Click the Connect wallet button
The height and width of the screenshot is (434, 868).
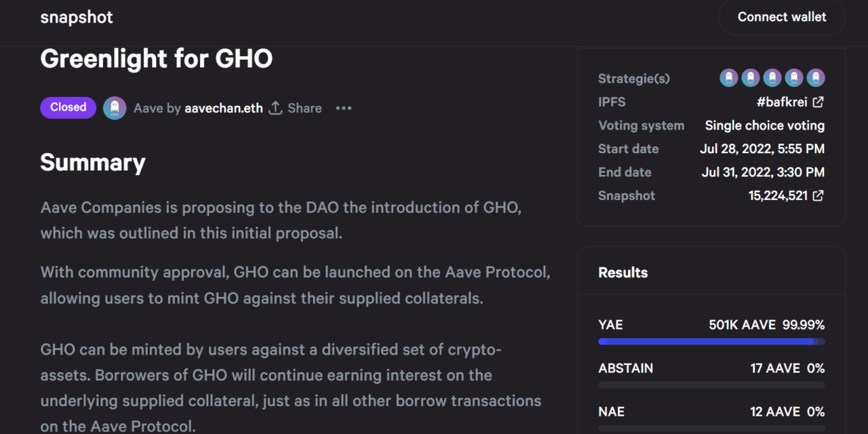(x=781, y=17)
